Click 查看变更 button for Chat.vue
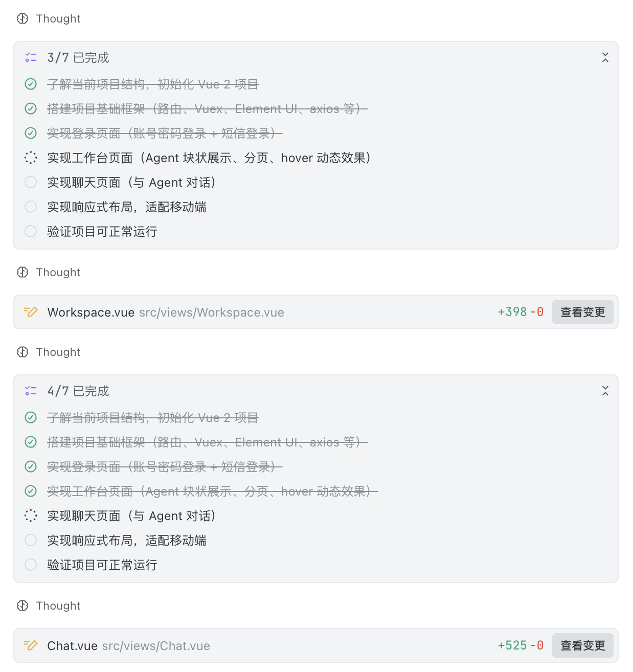Viewport: 633px width, 672px height. tap(583, 645)
